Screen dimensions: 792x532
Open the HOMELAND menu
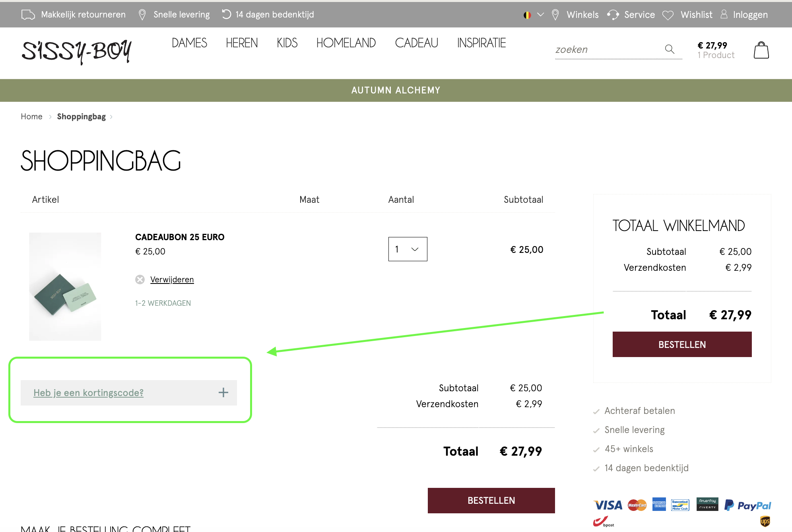(x=346, y=43)
